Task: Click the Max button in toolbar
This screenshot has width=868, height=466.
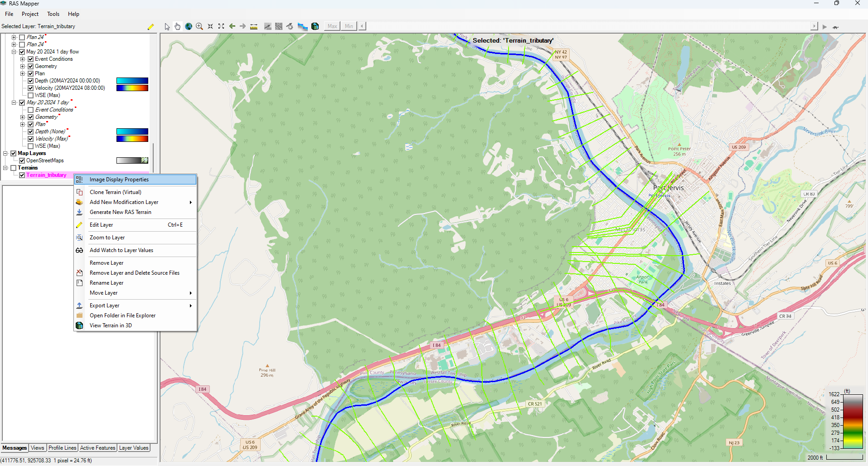Action: (332, 26)
